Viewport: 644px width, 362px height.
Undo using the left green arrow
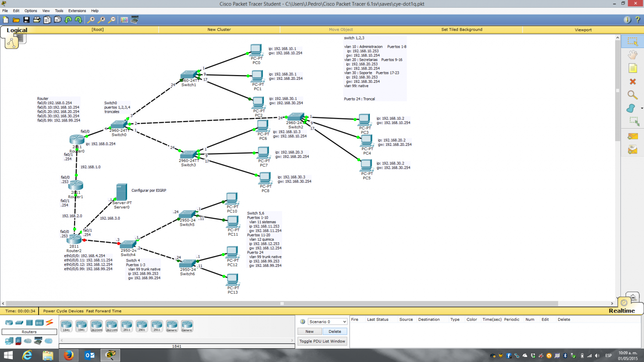coord(68,20)
